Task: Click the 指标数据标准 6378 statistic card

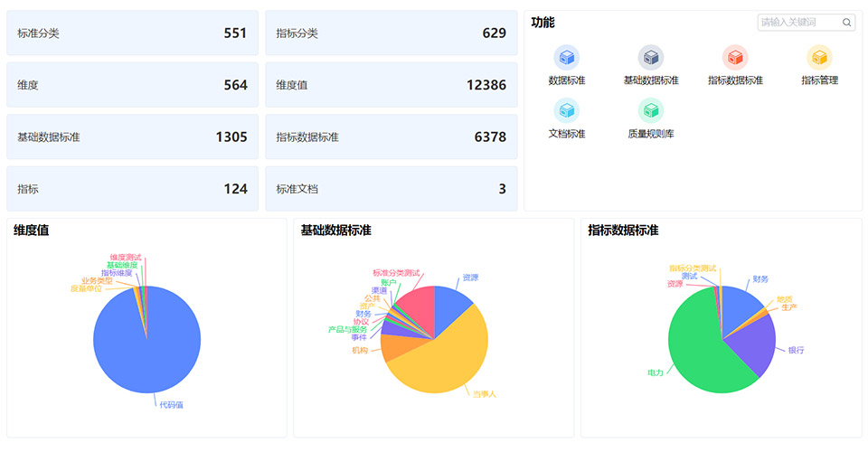Action: coord(391,137)
